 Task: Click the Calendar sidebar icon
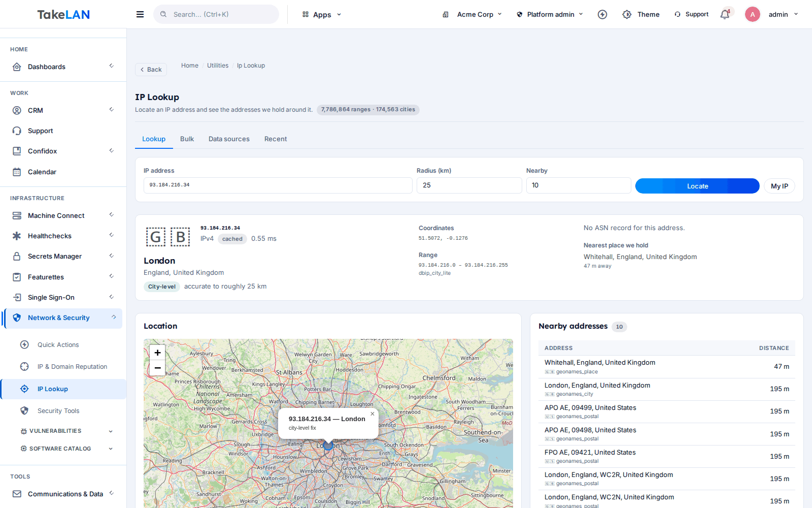tap(17, 172)
